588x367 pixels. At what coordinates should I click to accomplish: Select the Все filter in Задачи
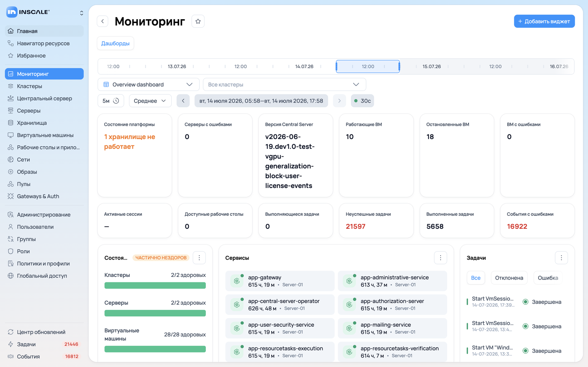476,278
